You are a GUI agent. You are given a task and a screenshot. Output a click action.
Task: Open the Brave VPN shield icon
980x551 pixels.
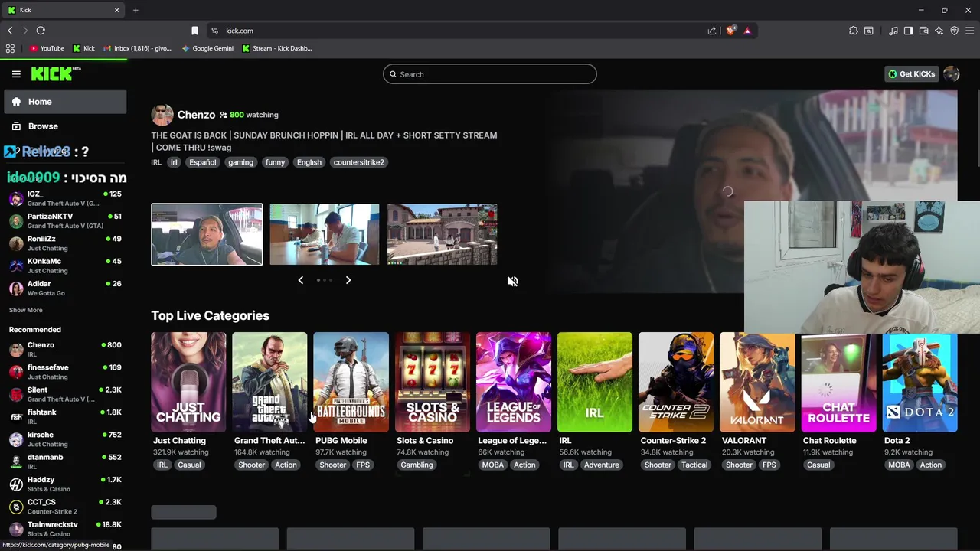tap(954, 31)
